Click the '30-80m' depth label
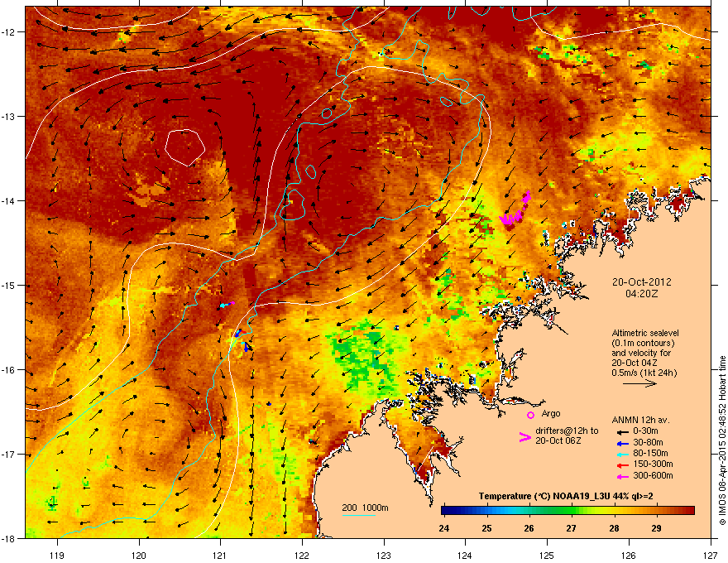 point(648,442)
